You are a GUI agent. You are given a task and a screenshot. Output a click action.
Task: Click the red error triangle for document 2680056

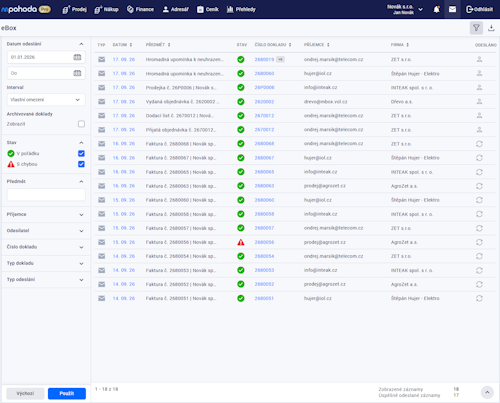pos(241,242)
